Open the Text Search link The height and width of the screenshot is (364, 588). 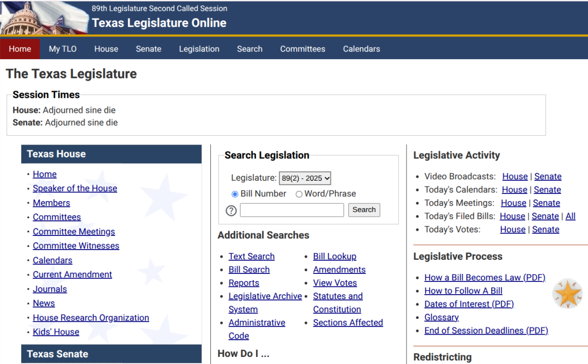coord(251,257)
